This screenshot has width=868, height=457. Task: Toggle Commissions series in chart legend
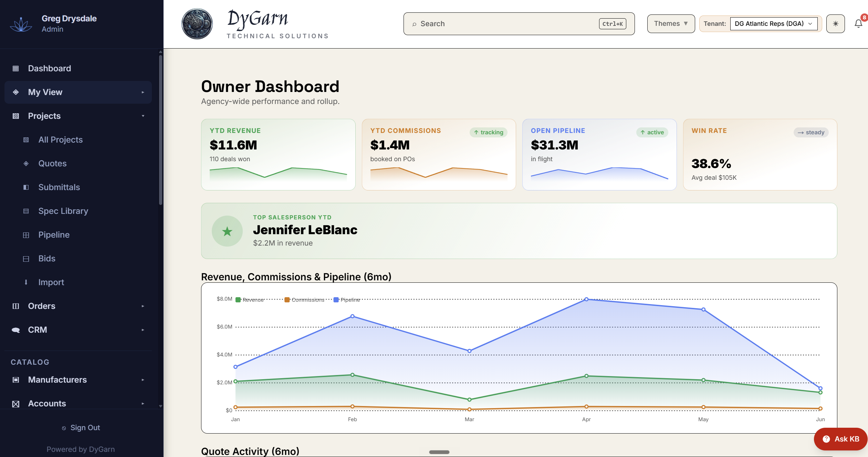tap(304, 300)
